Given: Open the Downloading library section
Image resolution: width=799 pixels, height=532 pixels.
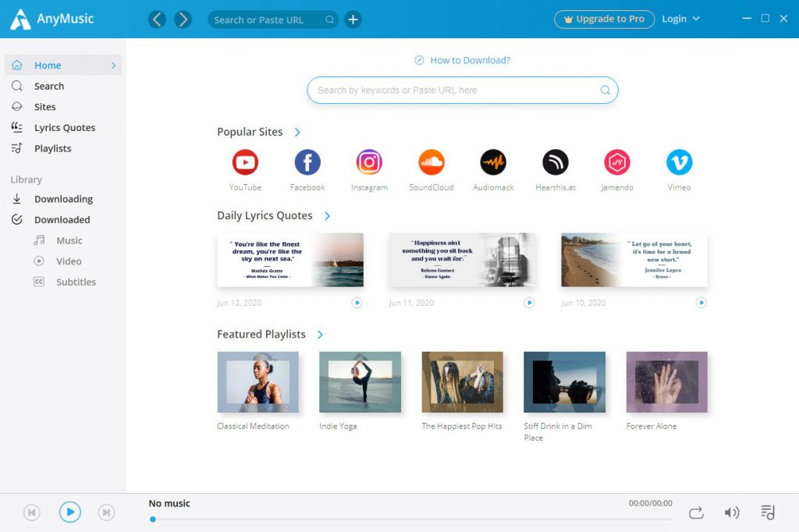Looking at the screenshot, I should point(63,199).
